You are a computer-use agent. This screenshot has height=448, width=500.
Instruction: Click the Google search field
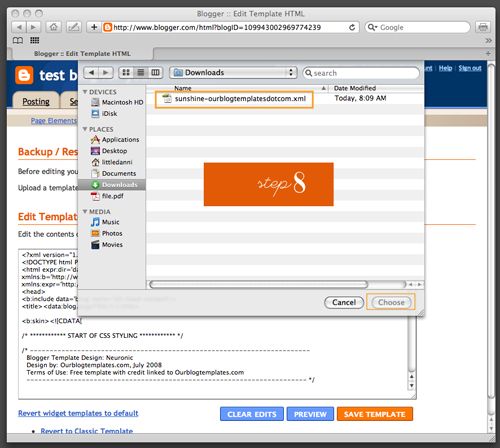click(x=417, y=27)
